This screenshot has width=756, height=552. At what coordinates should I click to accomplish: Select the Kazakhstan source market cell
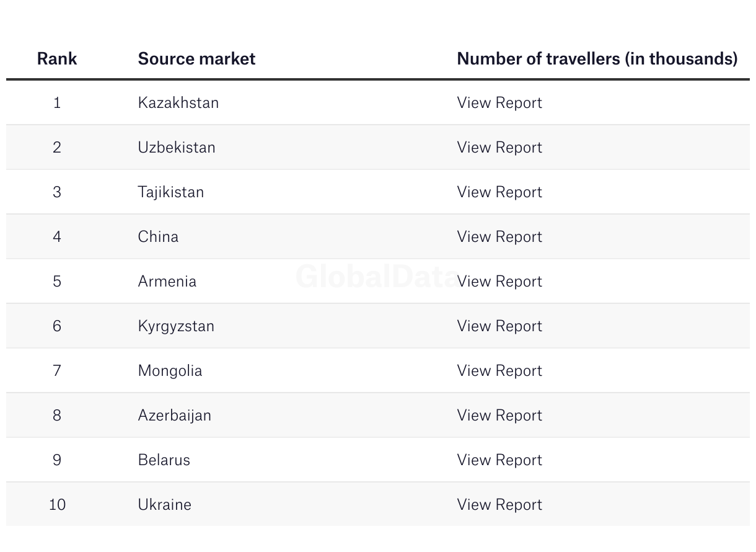[178, 102]
